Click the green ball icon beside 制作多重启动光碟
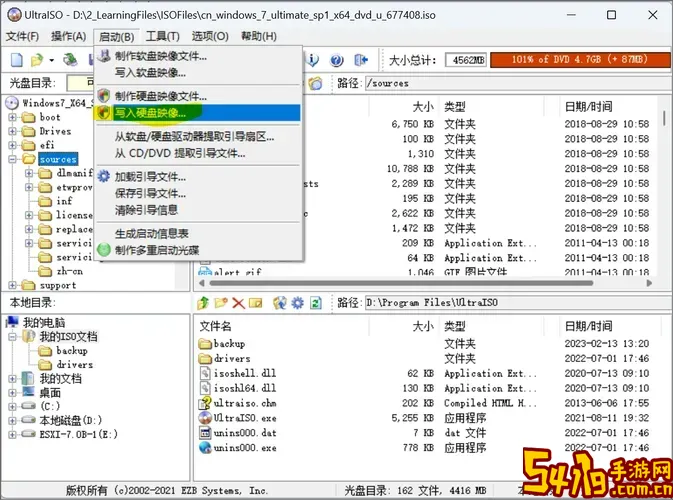Screen dimensions: 673x500 click(x=104, y=250)
